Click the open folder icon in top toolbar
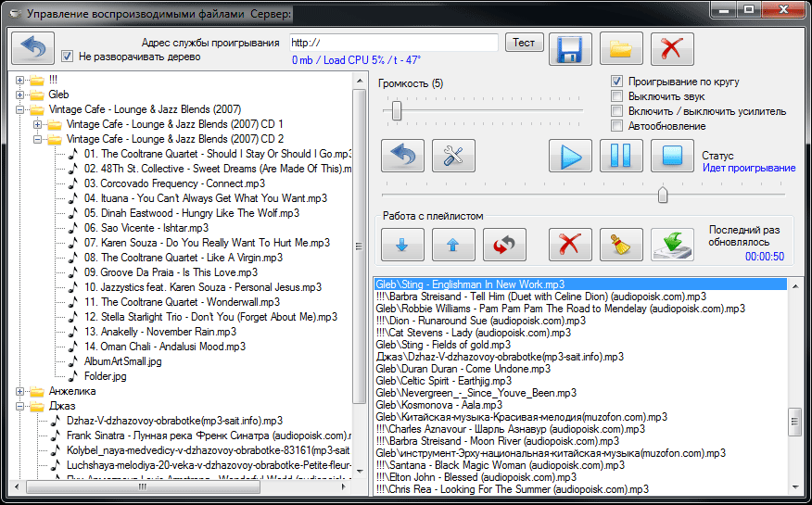Image resolution: width=812 pixels, height=505 pixels. click(x=621, y=48)
